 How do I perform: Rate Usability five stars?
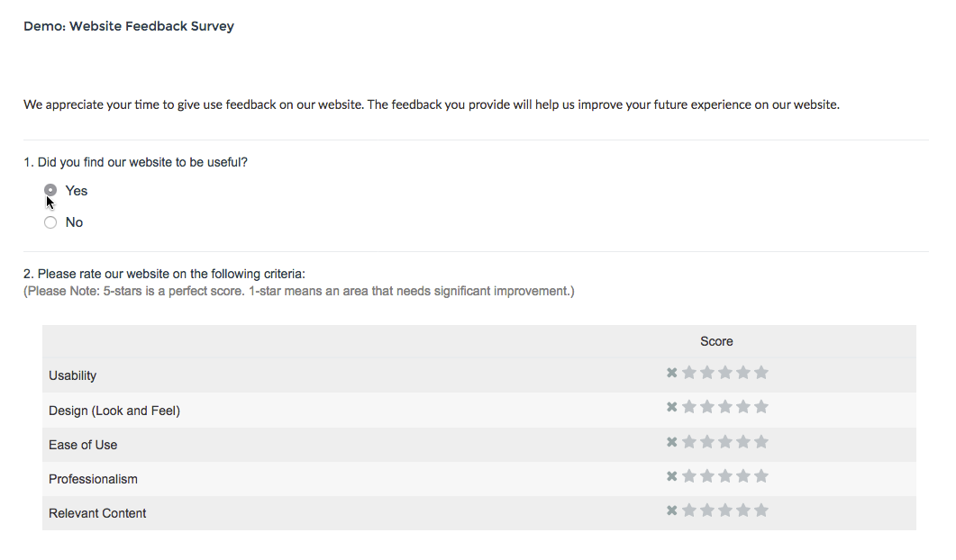point(761,373)
